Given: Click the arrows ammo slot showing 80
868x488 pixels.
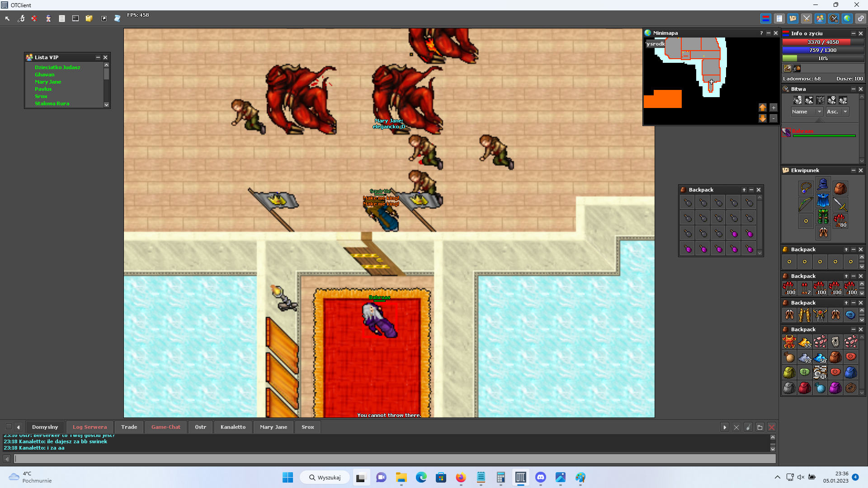Looking at the screenshot, I should pyautogui.click(x=840, y=221).
